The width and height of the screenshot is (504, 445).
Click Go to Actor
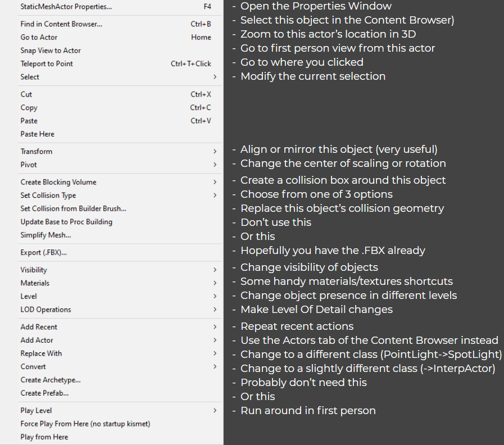(x=39, y=37)
